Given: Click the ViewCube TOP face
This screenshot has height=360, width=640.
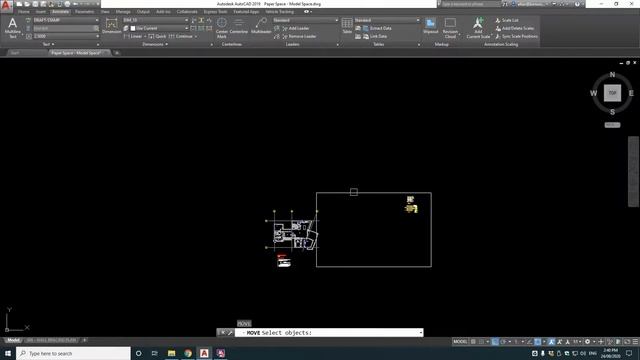Looking at the screenshot, I should (x=612, y=93).
